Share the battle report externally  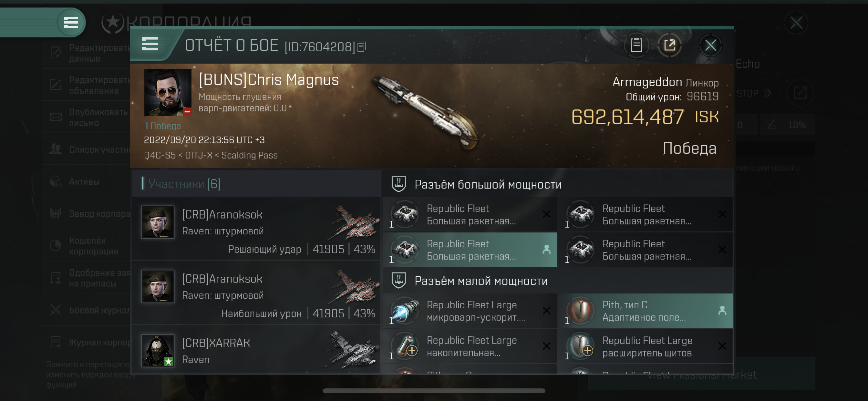(669, 45)
